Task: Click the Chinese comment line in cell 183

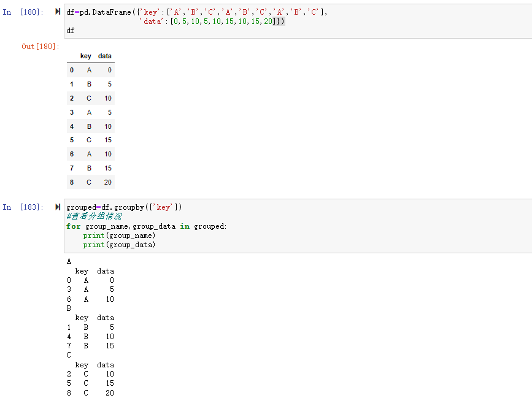Action: pyautogui.click(x=94, y=216)
